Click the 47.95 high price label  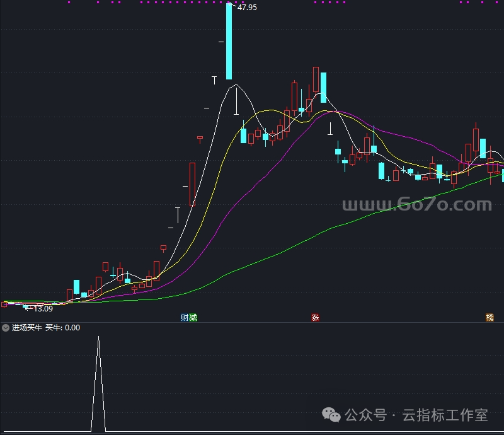click(247, 8)
